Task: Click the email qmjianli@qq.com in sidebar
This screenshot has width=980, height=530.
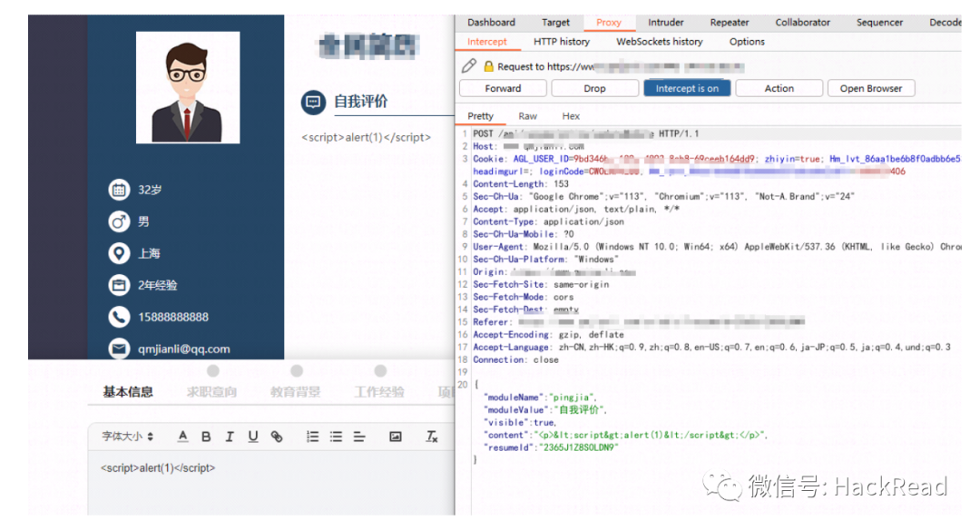Action: 183,348
